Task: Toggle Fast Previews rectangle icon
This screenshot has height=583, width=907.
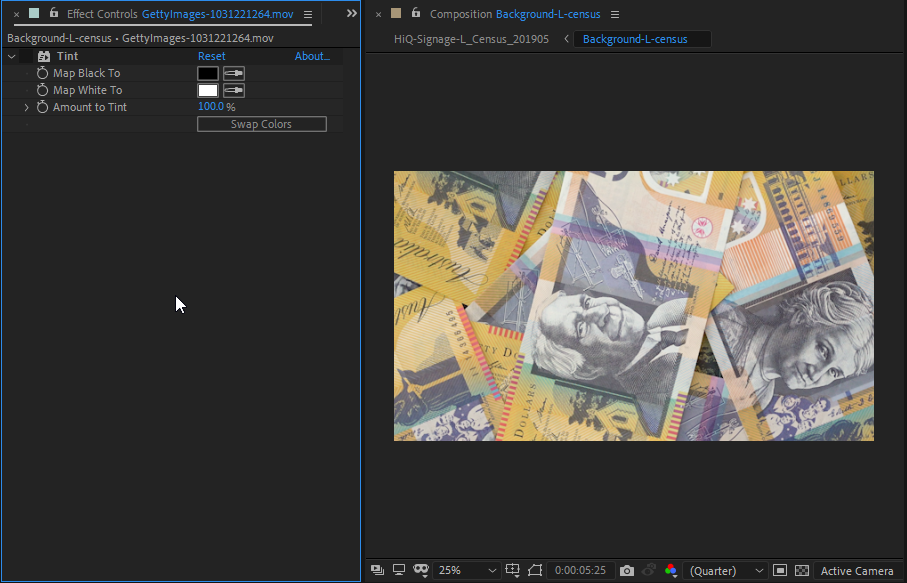Action: [x=780, y=570]
